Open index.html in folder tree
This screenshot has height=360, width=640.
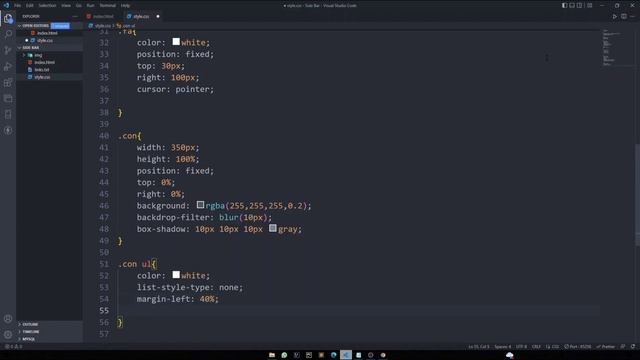click(44, 62)
